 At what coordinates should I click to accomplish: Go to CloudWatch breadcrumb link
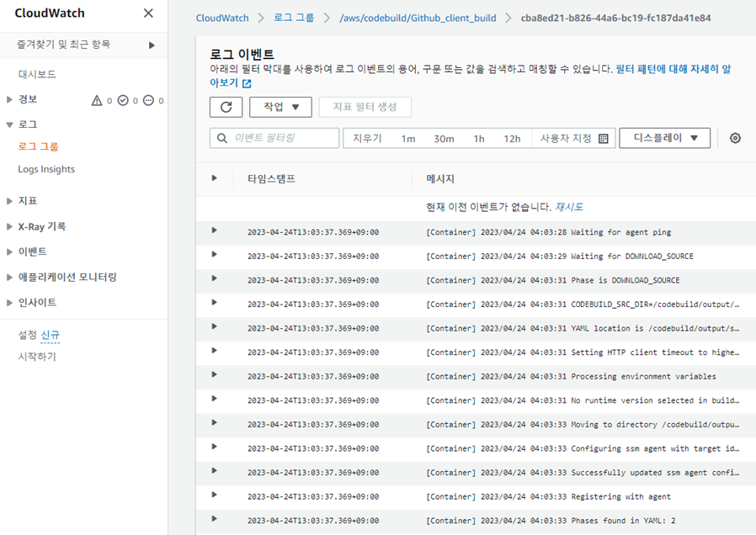click(222, 18)
